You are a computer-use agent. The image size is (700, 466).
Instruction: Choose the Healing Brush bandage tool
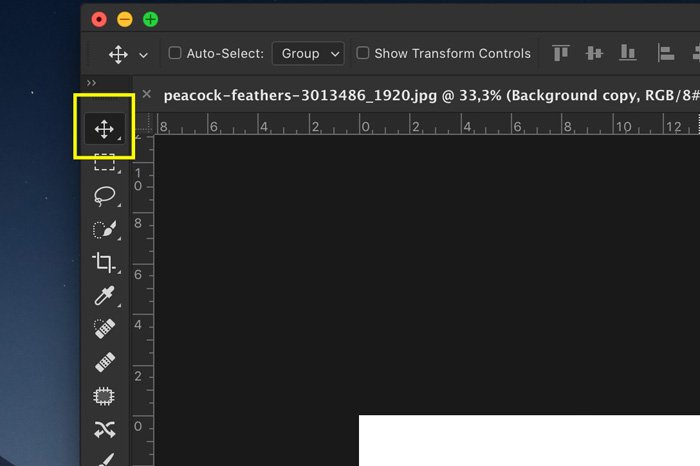click(104, 362)
